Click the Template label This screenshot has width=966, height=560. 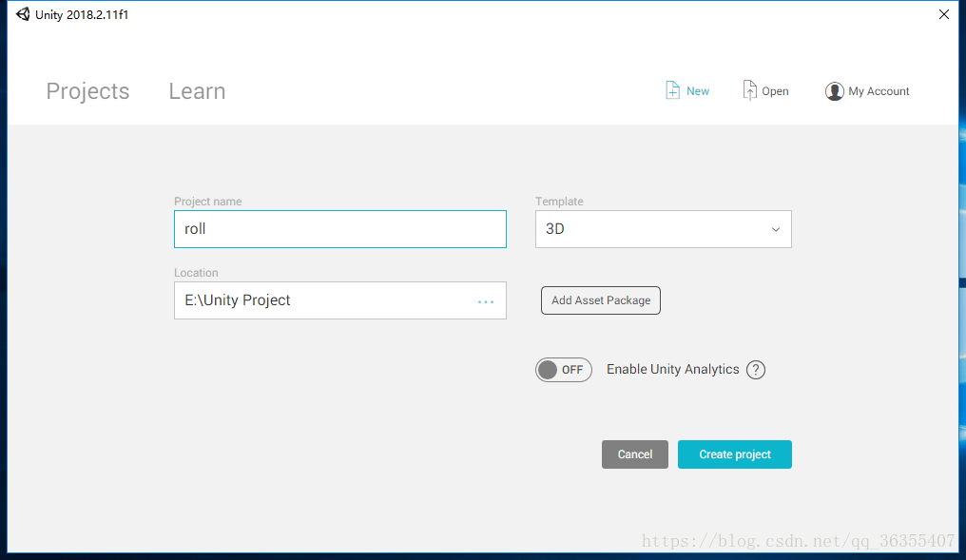559,202
